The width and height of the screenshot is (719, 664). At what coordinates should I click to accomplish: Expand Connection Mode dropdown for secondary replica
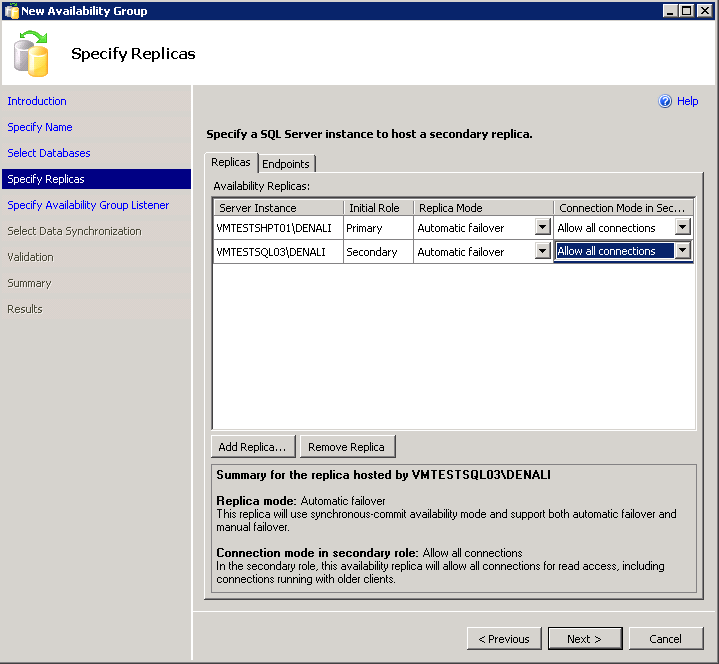[x=682, y=252]
